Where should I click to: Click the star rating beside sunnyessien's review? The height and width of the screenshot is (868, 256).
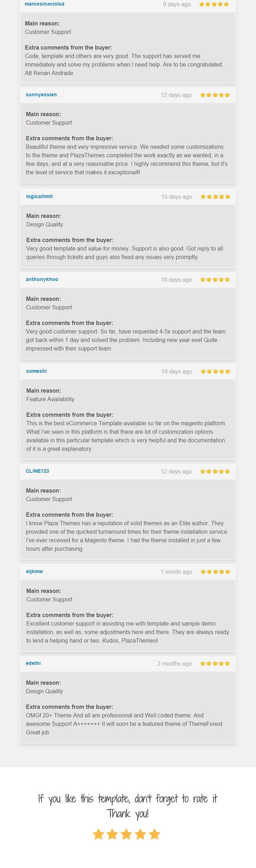(x=215, y=95)
